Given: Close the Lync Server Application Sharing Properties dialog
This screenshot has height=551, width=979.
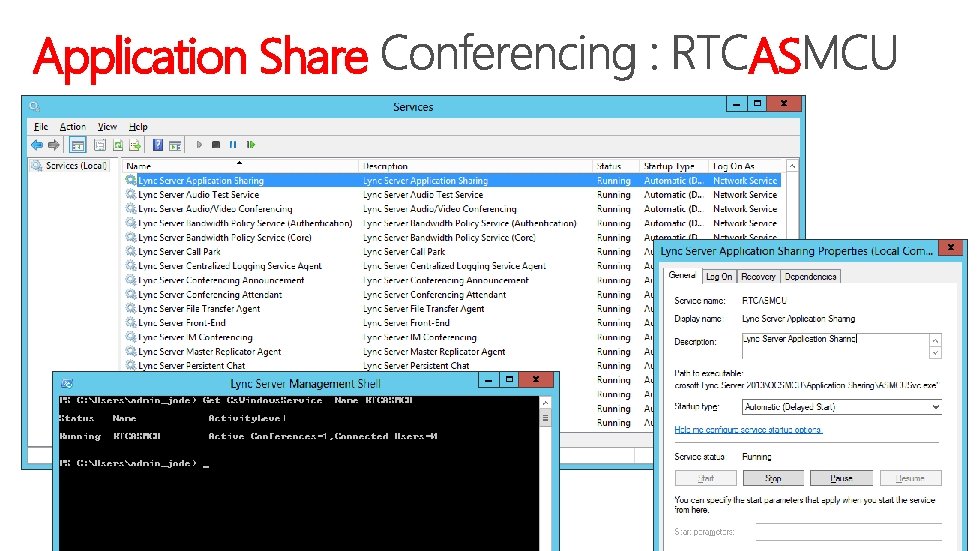Looking at the screenshot, I should pyautogui.click(x=951, y=248).
